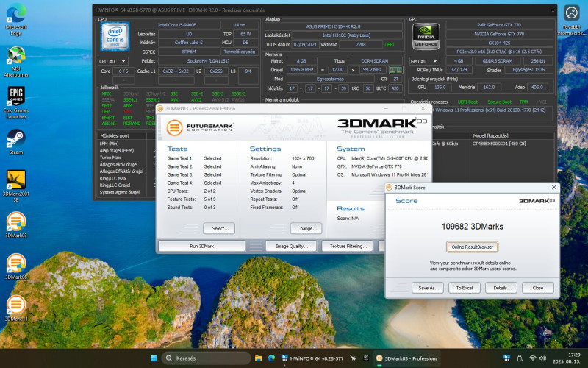This screenshot has height=368, width=588.
Task: Open Edge from the taskbar
Action: [x=271, y=358]
